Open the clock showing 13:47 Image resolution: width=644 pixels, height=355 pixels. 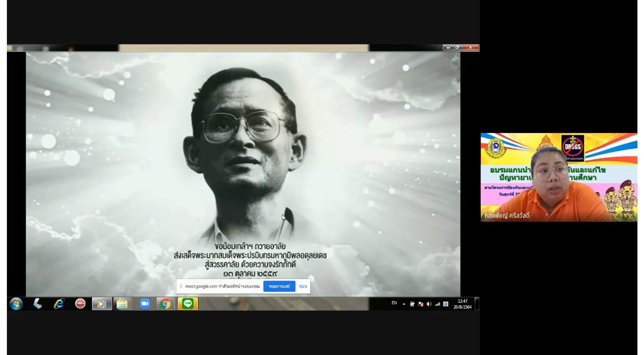tap(462, 304)
